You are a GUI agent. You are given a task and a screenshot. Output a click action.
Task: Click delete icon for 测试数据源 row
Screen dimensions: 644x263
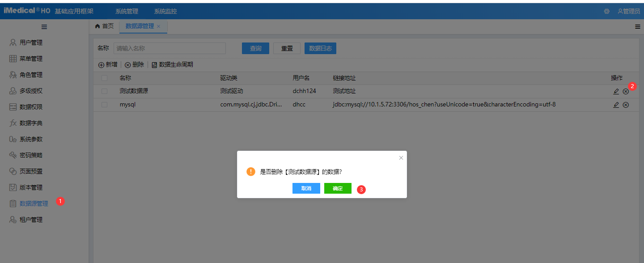tap(626, 91)
